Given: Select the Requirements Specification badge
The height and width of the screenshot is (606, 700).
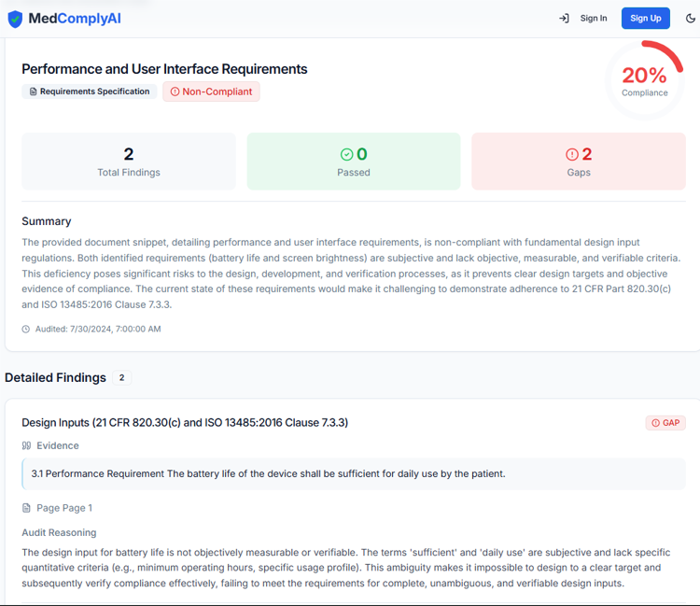Looking at the screenshot, I should point(89,92).
